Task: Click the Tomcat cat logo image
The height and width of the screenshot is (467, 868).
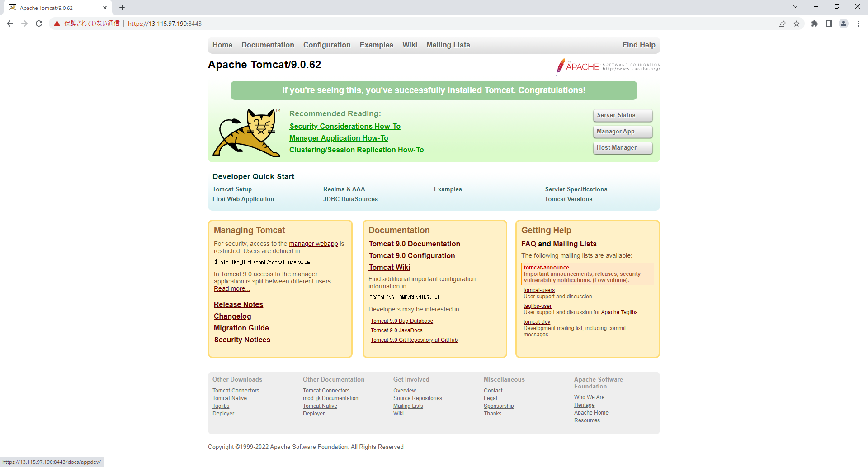Action: (x=247, y=132)
